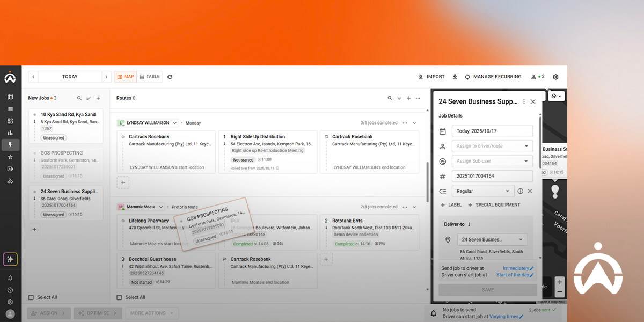Close the 24 Seven Business job panel

533,101
